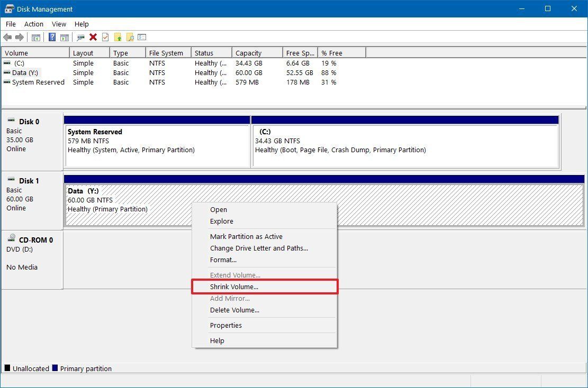Toggle the Show/Hide Action Pane toolbar icon
The height and width of the screenshot is (388, 588).
pyautogui.click(x=64, y=37)
